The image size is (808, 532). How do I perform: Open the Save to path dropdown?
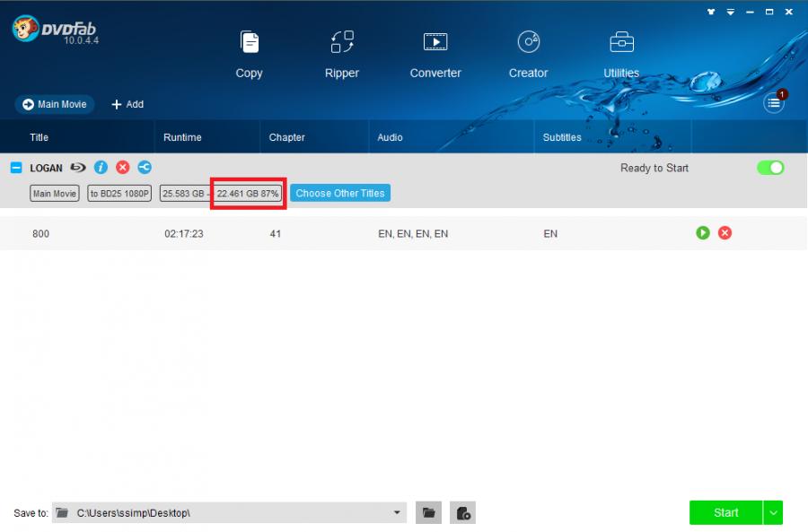pos(397,512)
